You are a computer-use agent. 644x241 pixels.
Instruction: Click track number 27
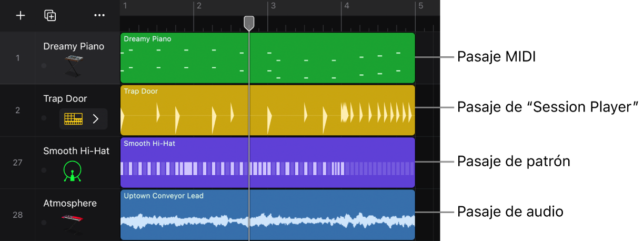click(18, 163)
